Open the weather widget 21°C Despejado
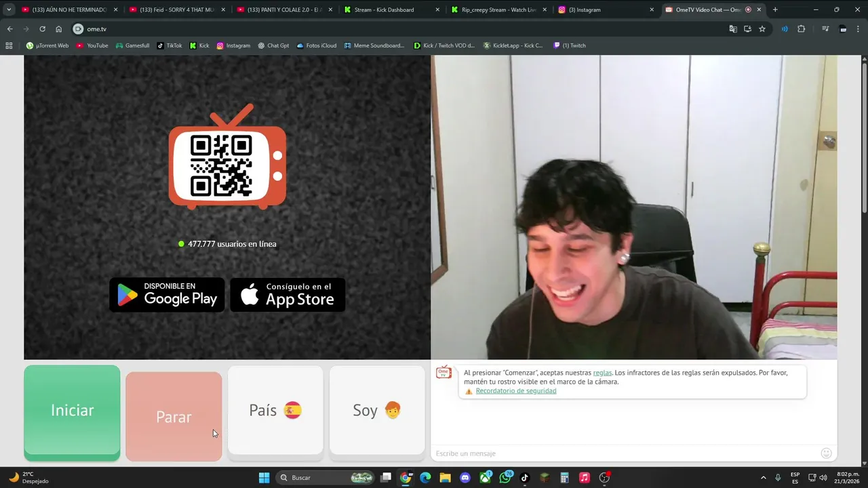The width and height of the screenshot is (868, 488). click(28, 478)
